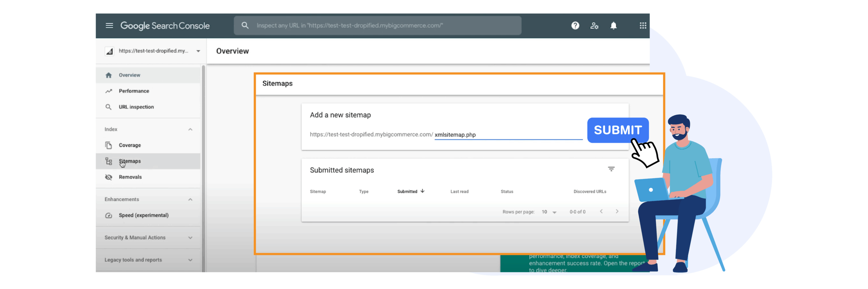Open Performance in the sidebar
The height and width of the screenshot is (289, 868).
(148, 91)
